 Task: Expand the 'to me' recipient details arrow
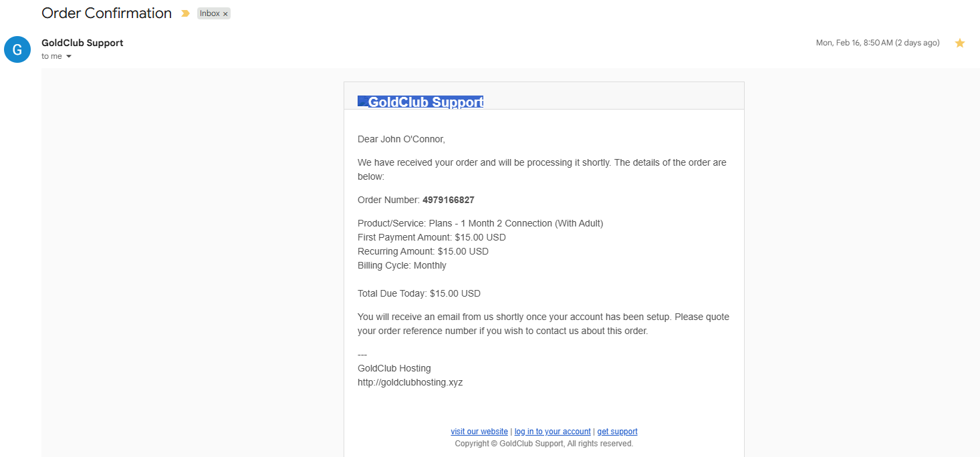pyautogui.click(x=69, y=57)
